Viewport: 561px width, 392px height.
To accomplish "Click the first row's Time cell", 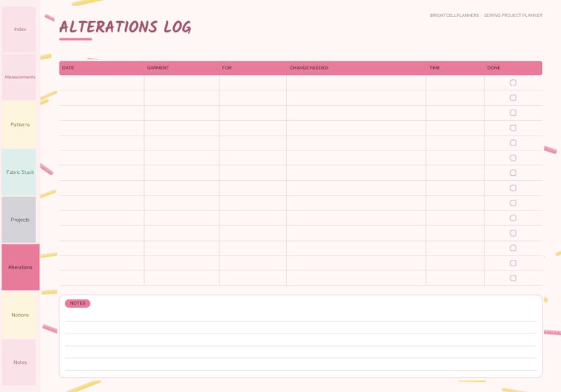I will point(455,83).
